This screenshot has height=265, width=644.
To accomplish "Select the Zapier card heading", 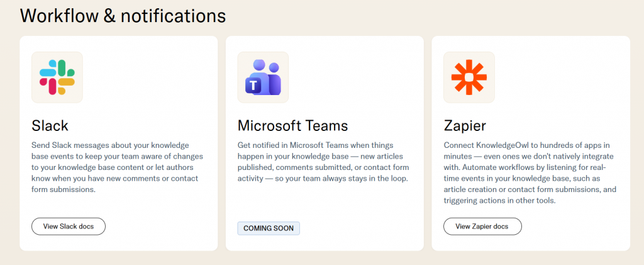I will [465, 126].
